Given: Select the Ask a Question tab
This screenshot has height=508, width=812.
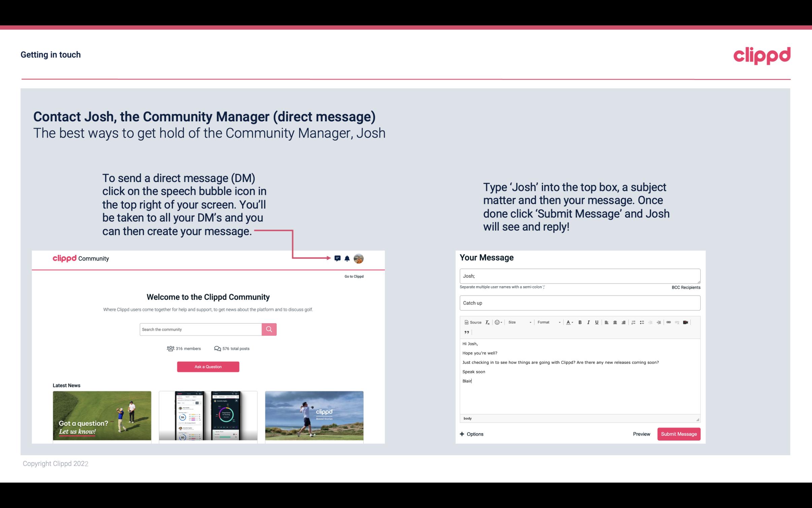Looking at the screenshot, I should (208, 366).
